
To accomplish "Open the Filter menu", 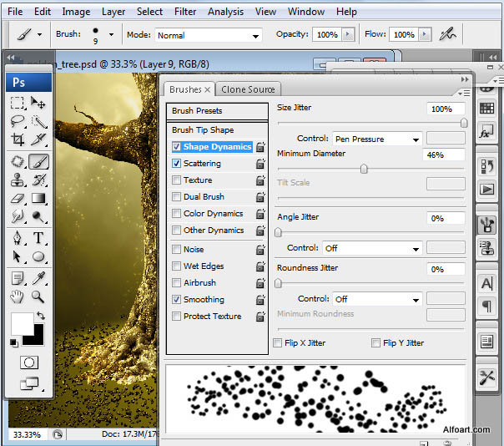I will [185, 12].
